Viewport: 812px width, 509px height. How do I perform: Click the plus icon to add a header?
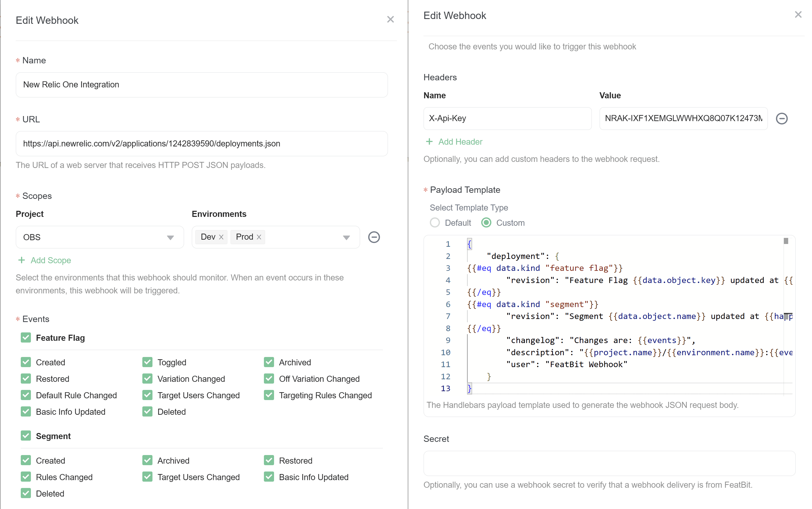430,142
